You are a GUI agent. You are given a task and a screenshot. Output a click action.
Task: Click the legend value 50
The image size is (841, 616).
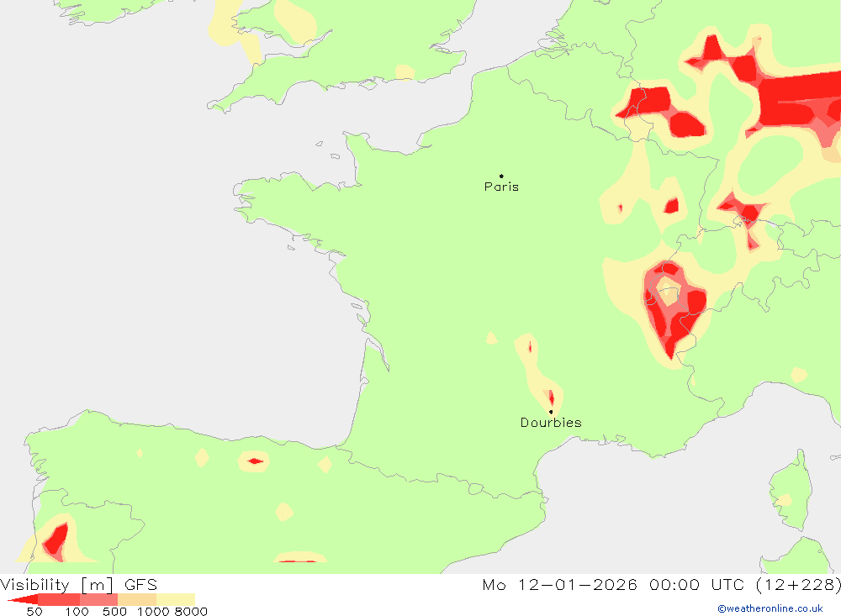34,612
